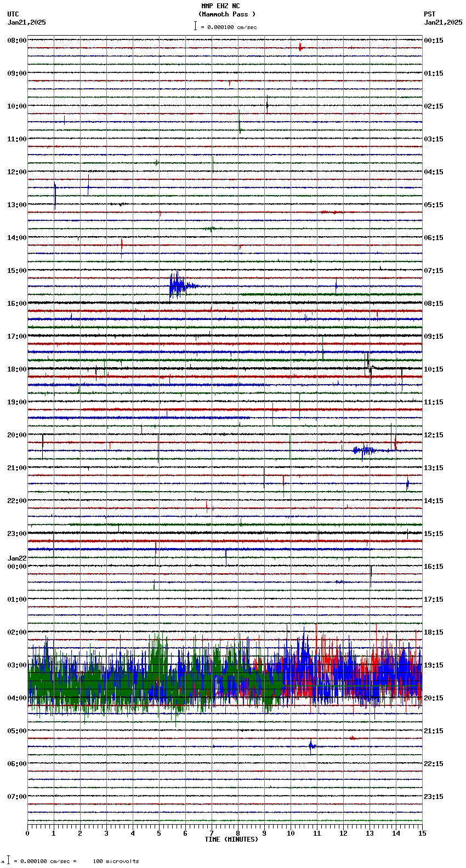This screenshot has height=868, width=466.
Task: Click the 07:00 UTC row label
Action: click(17, 797)
